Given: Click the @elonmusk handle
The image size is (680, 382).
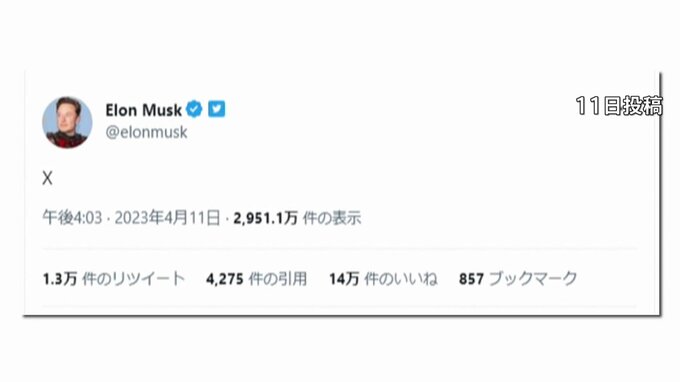Looking at the screenshot, I should 146,132.
